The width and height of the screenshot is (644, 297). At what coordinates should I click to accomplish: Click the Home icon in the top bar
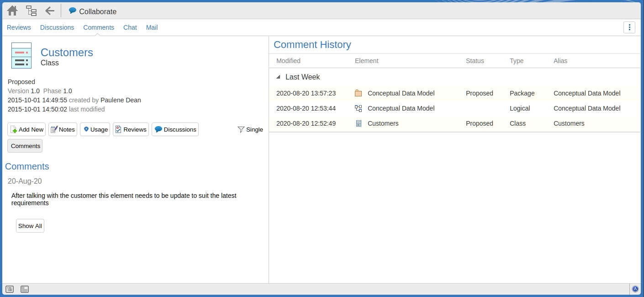click(12, 11)
